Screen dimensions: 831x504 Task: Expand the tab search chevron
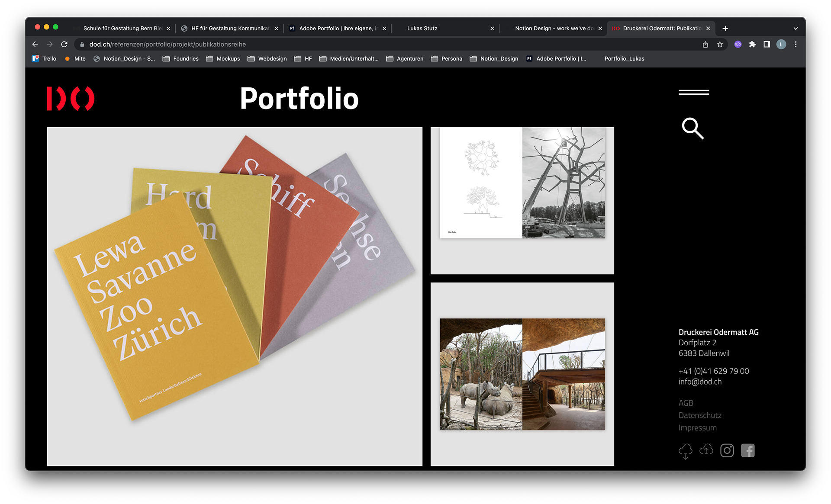pos(796,29)
